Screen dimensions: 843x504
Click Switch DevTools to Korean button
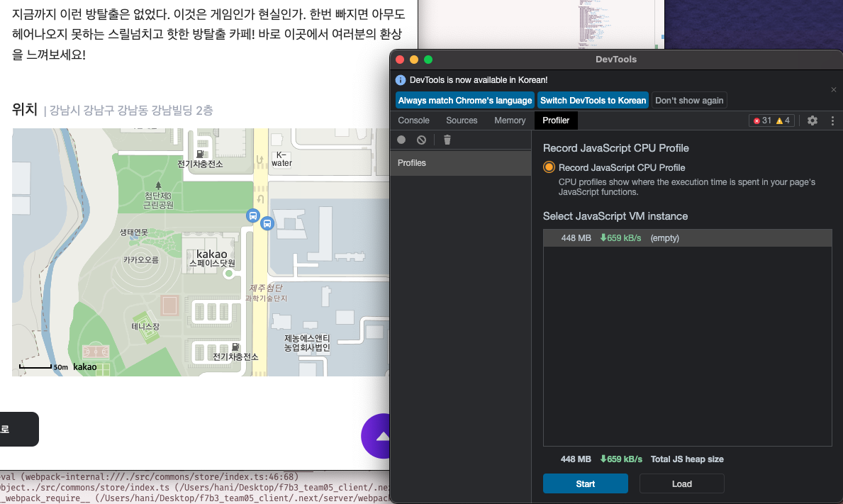pyautogui.click(x=593, y=101)
